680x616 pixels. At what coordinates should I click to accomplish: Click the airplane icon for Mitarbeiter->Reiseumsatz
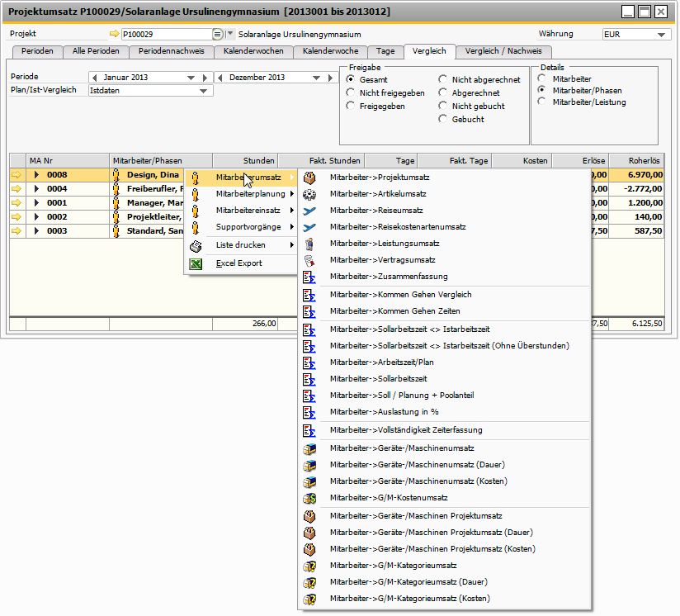pyautogui.click(x=309, y=211)
